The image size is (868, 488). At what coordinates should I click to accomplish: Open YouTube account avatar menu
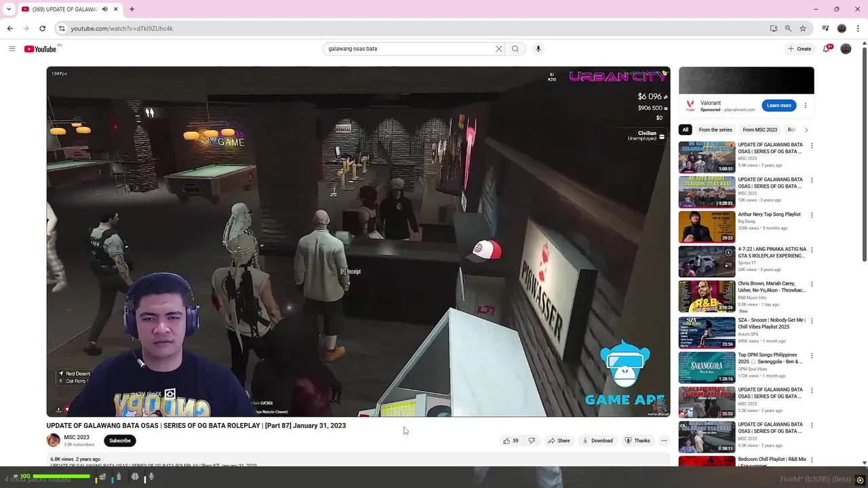(x=846, y=49)
